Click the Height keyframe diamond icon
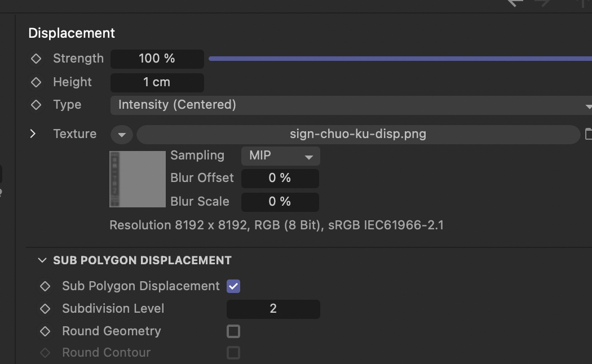The image size is (592, 364). point(36,82)
